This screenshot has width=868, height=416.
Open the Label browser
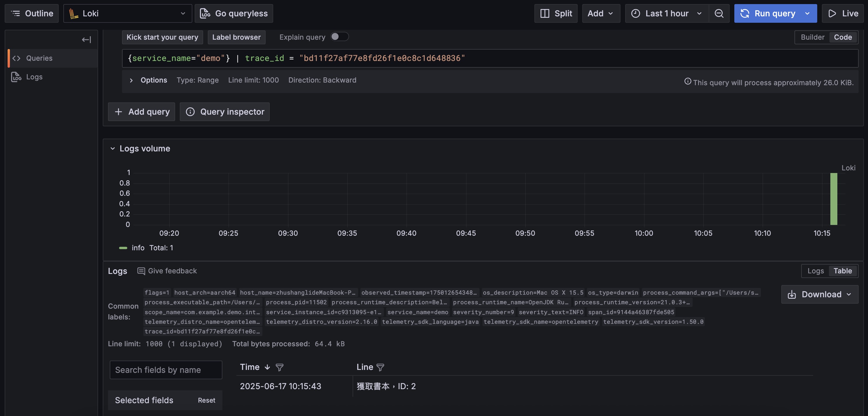pos(236,37)
